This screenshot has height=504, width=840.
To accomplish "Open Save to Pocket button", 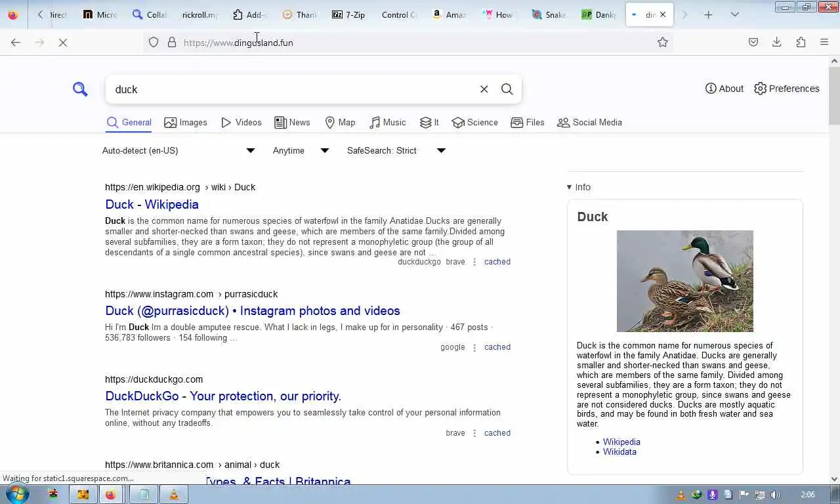I will coord(753,43).
